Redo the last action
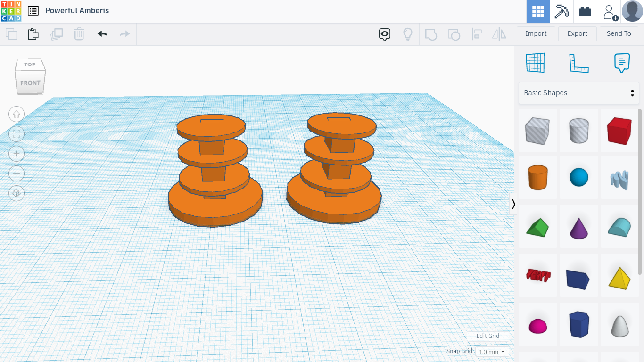Viewport: 644px width, 362px height. (124, 34)
